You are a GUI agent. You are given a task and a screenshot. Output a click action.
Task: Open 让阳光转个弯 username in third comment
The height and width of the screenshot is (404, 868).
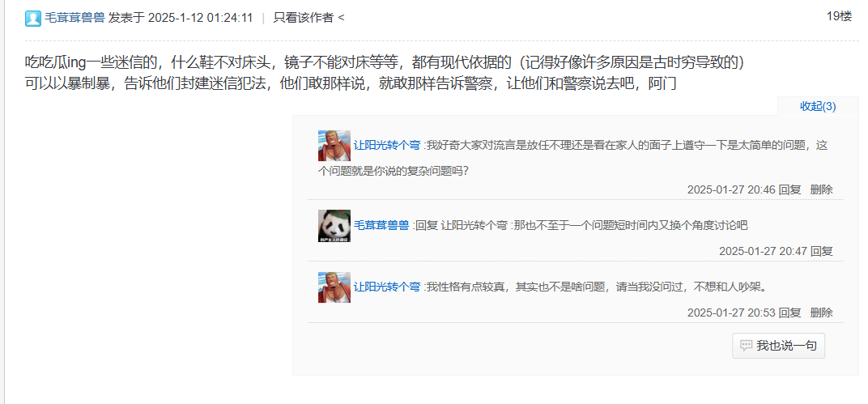coord(387,287)
